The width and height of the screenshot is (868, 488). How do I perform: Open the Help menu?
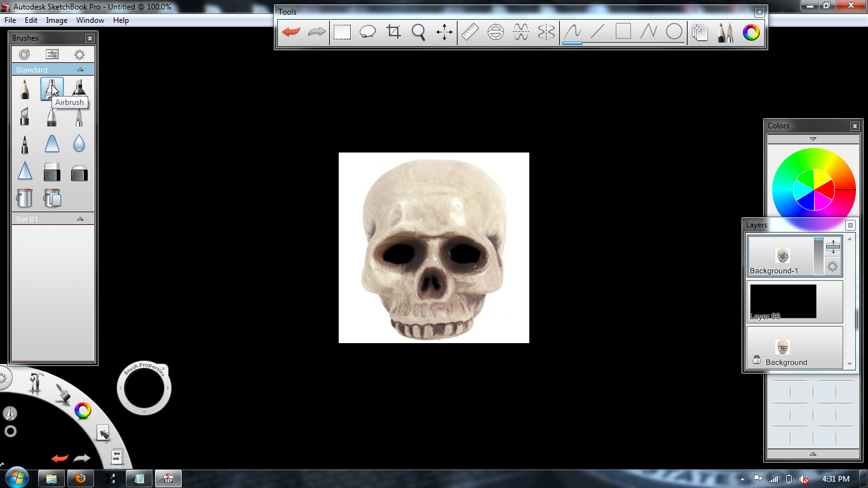click(121, 20)
